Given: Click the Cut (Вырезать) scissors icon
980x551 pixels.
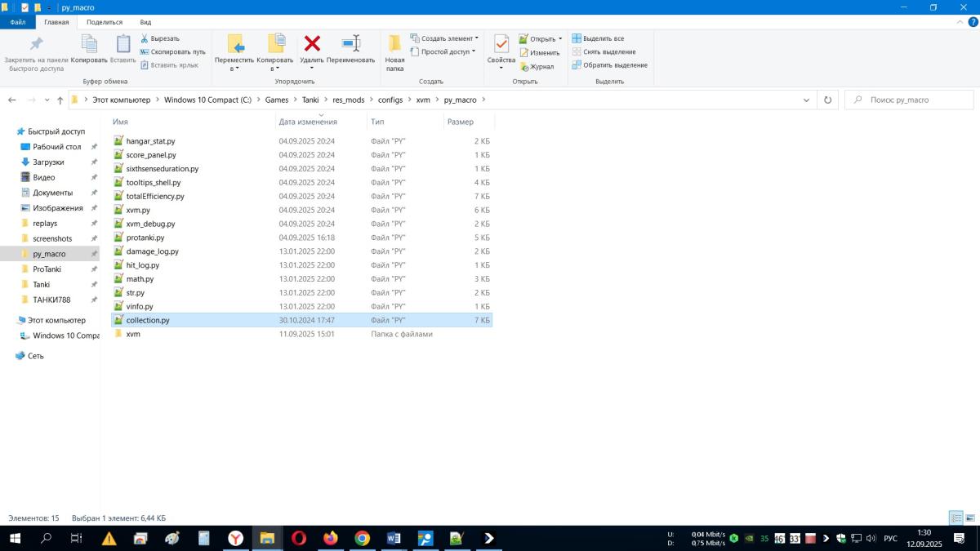Looking at the screenshot, I should 145,38.
